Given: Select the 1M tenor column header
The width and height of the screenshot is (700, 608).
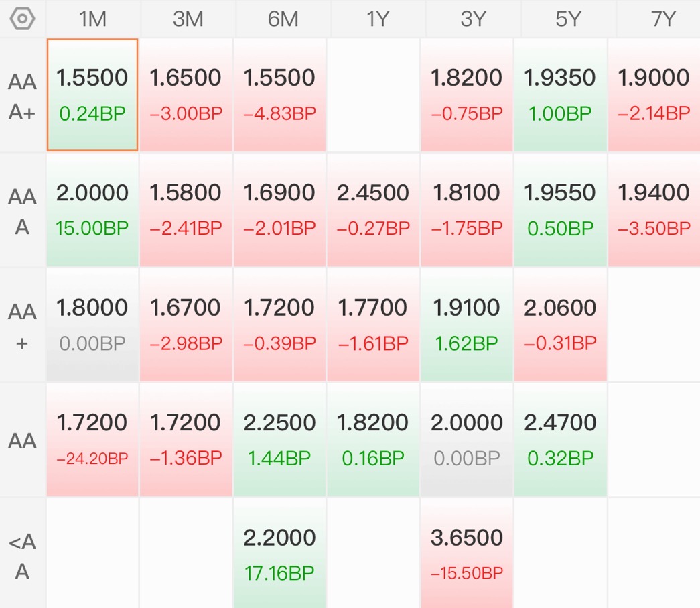Looking at the screenshot, I should [x=93, y=19].
